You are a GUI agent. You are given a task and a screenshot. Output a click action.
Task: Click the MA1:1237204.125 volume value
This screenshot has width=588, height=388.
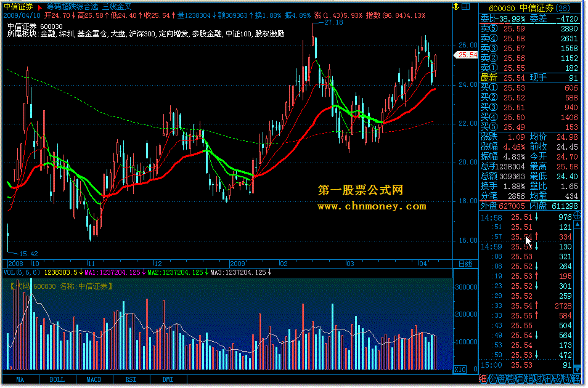point(113,273)
